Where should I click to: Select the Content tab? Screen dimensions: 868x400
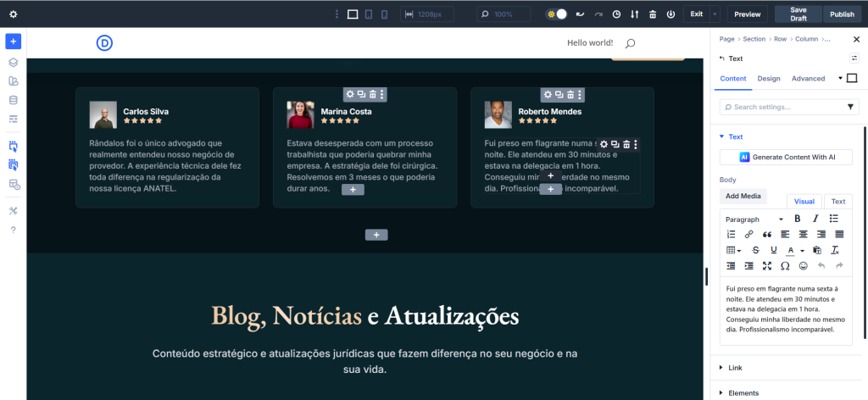[733, 79]
